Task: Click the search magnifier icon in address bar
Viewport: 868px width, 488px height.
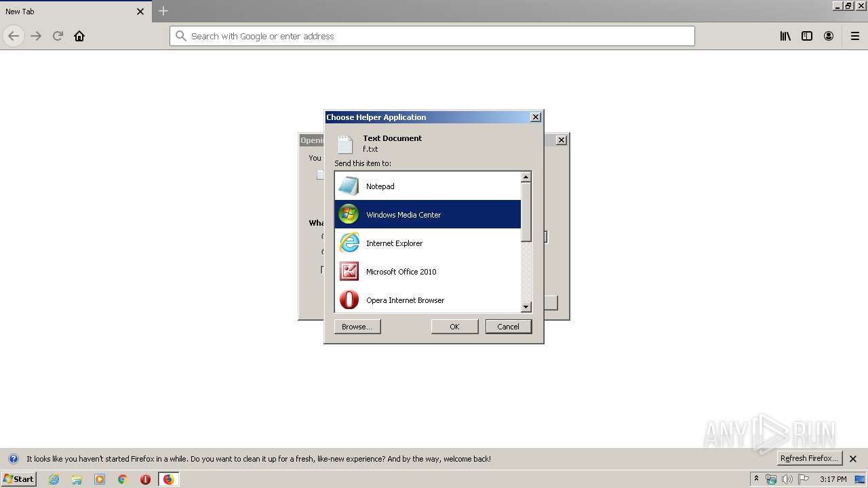Action: pos(180,36)
